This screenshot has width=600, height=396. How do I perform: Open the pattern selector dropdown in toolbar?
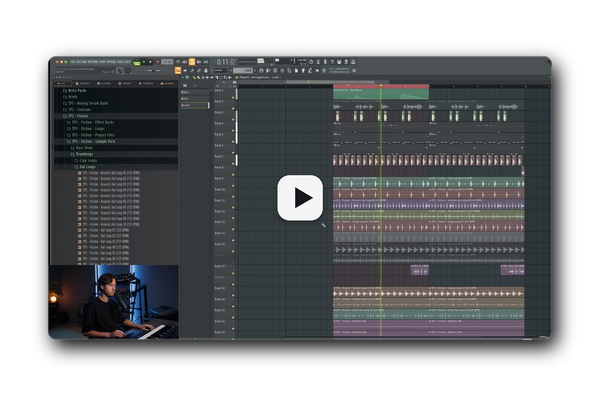(x=243, y=70)
